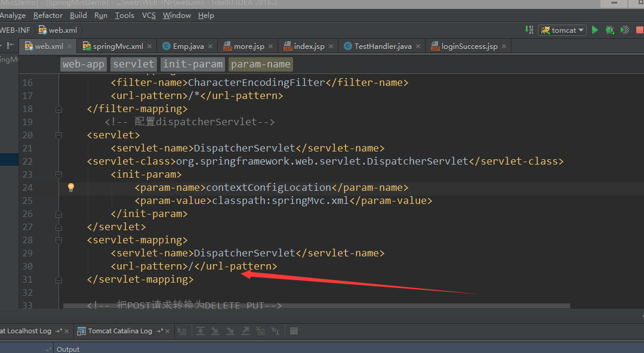
Task: Click the light bulb intention icon on line 24
Action: click(x=70, y=188)
